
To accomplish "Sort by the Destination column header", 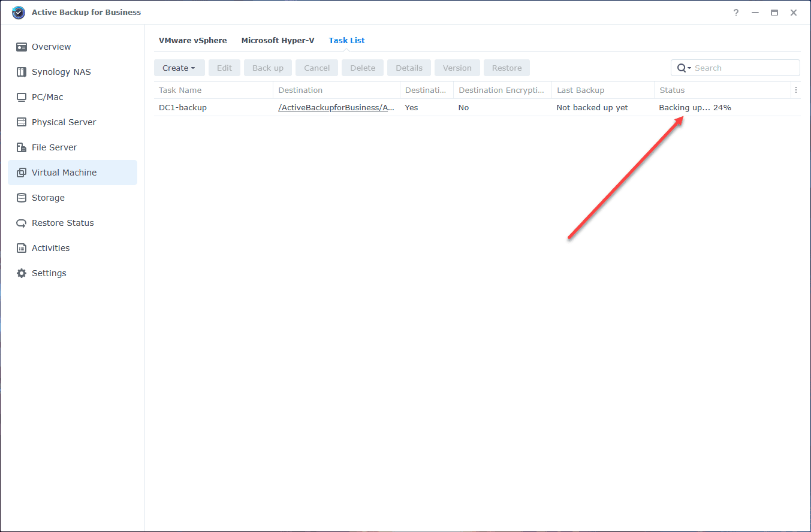I will pyautogui.click(x=337, y=90).
